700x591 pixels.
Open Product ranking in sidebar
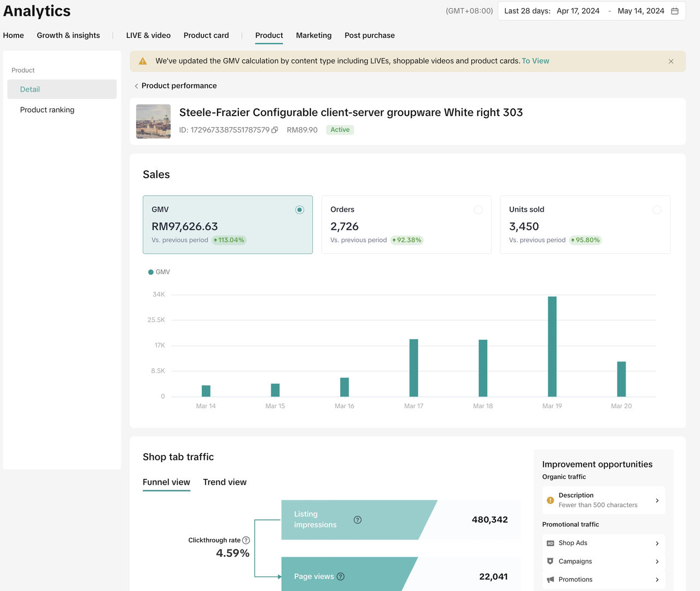[47, 110]
